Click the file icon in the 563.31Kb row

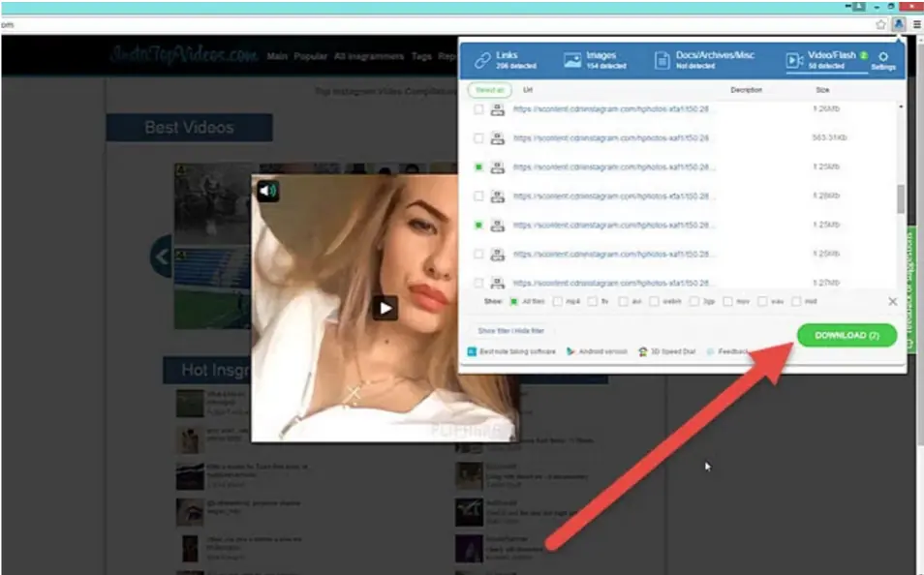pyautogui.click(x=498, y=138)
